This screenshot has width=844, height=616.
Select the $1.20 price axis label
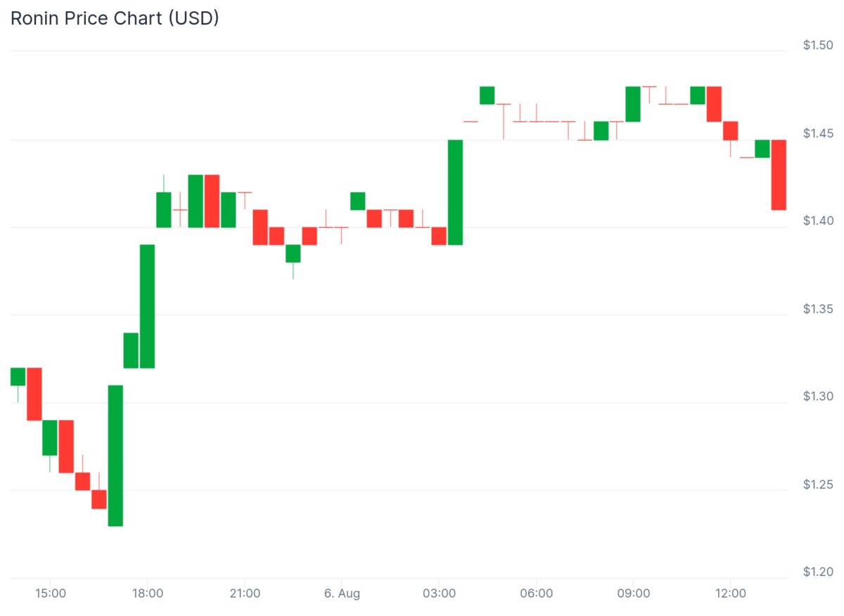(818, 572)
